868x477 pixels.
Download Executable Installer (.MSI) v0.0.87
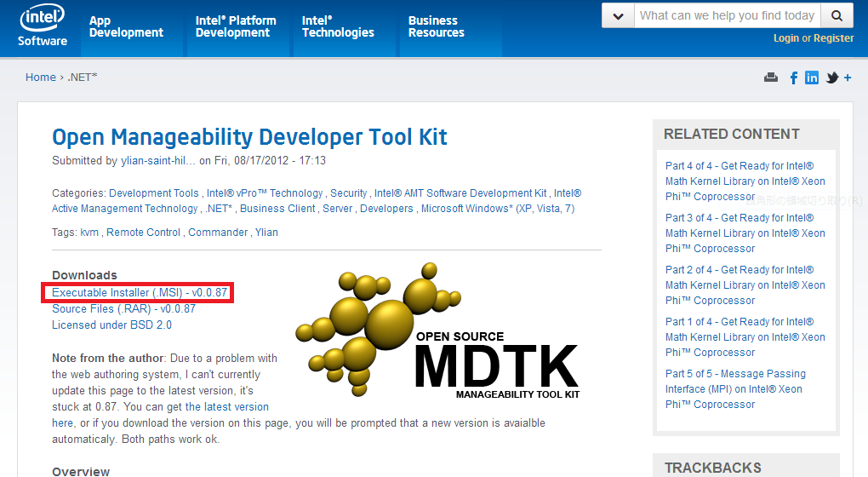[x=140, y=292]
